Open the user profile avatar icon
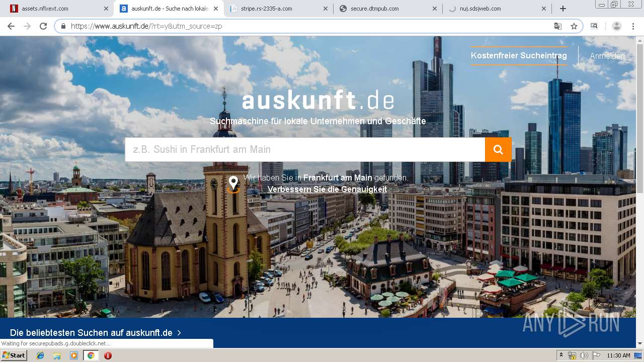 coord(617,26)
